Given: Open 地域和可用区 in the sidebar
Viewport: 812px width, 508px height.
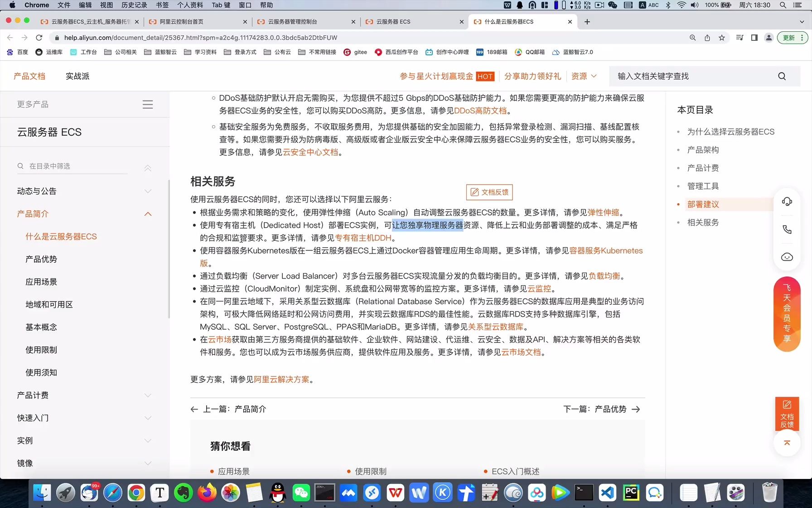Looking at the screenshot, I should tap(49, 304).
